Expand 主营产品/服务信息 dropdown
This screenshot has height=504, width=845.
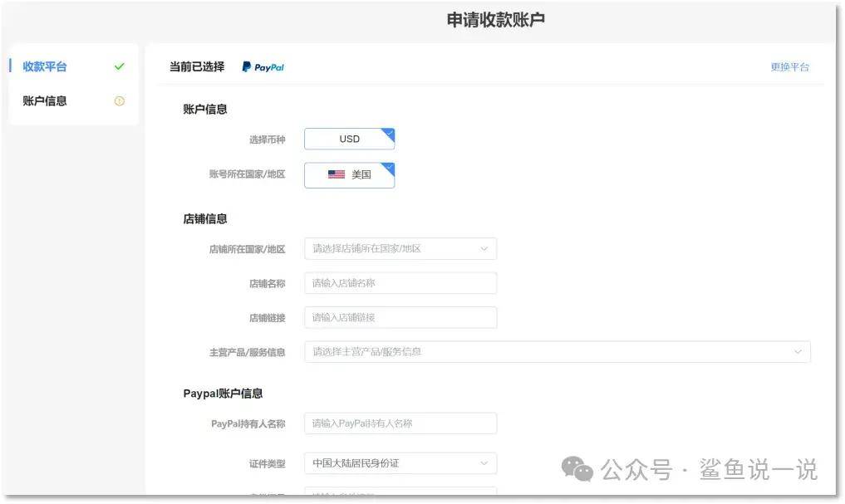click(557, 352)
